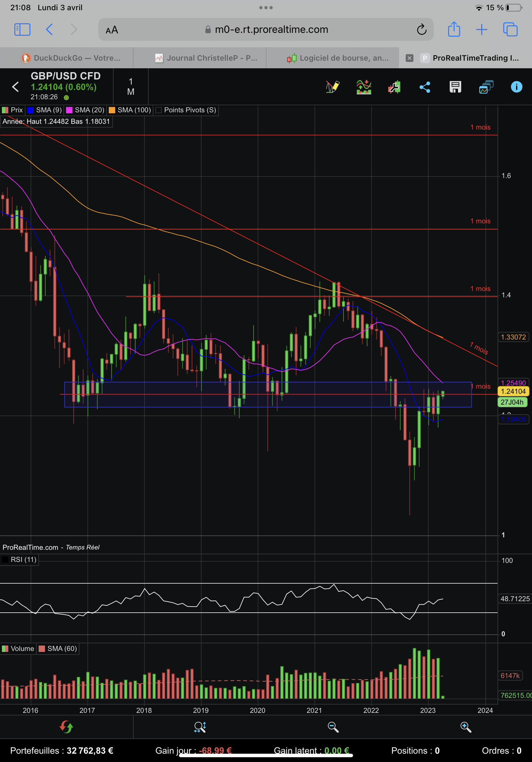
Task: Open the drawing tools pencil icon
Action: [x=333, y=87]
